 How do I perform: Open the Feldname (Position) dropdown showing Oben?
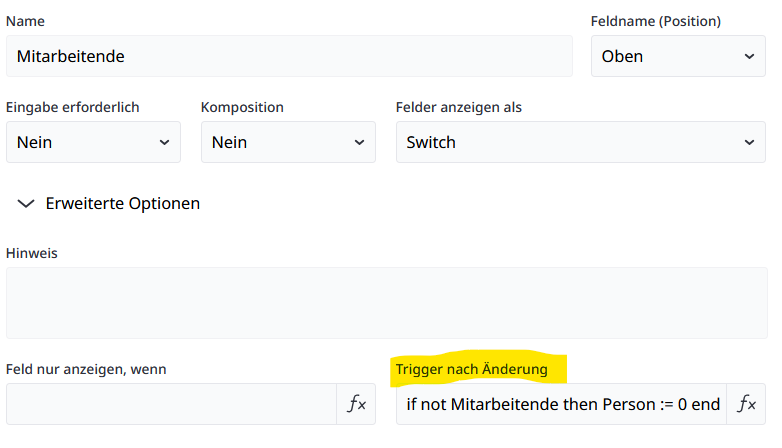(678, 57)
